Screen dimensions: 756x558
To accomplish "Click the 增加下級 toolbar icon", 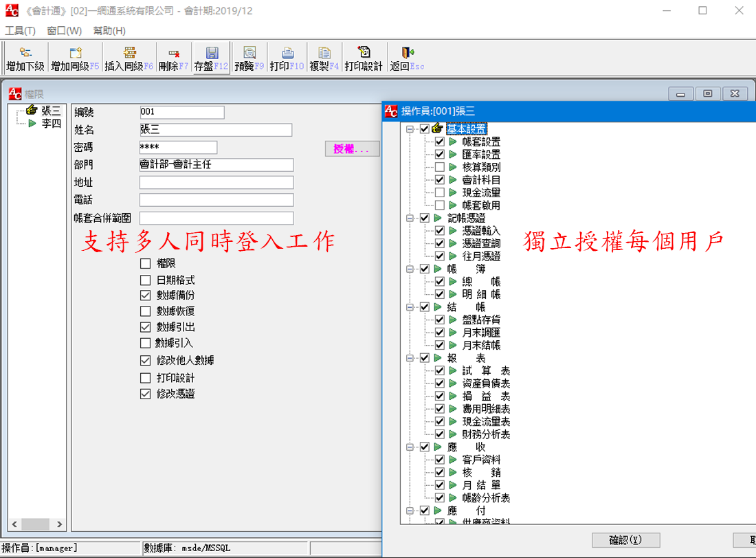I will pos(25,58).
